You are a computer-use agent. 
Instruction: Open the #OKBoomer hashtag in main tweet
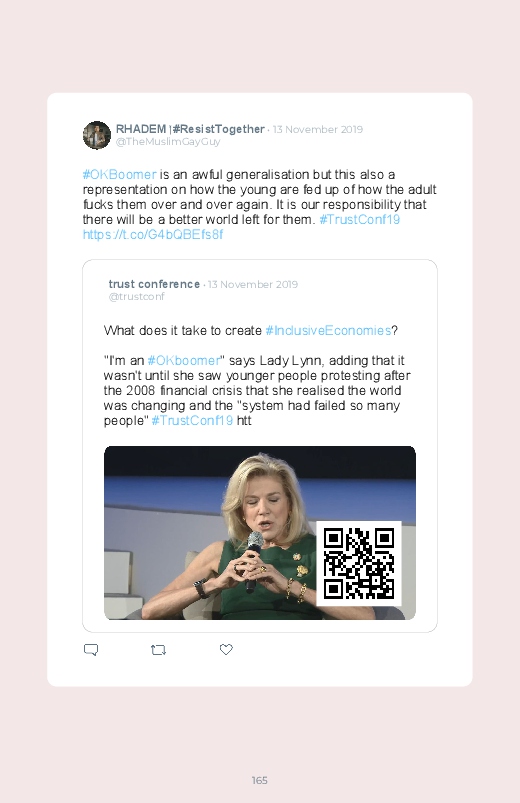click(x=119, y=175)
